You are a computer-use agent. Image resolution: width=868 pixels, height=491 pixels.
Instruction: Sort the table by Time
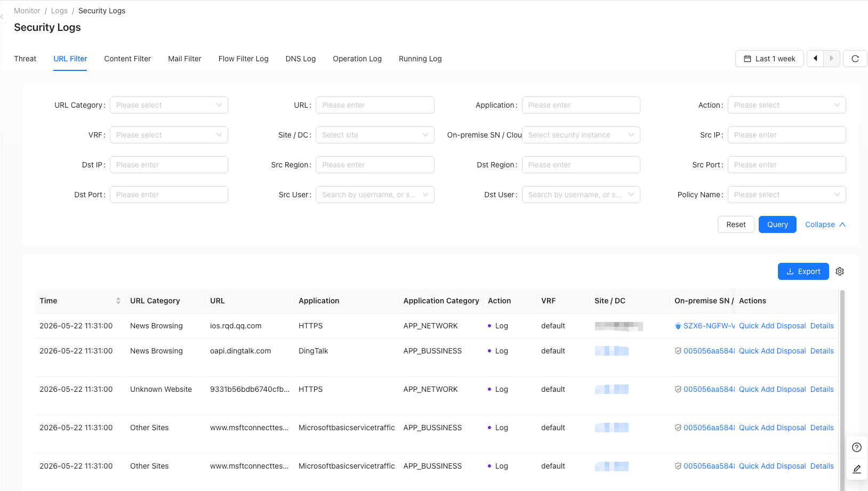pyautogui.click(x=118, y=301)
